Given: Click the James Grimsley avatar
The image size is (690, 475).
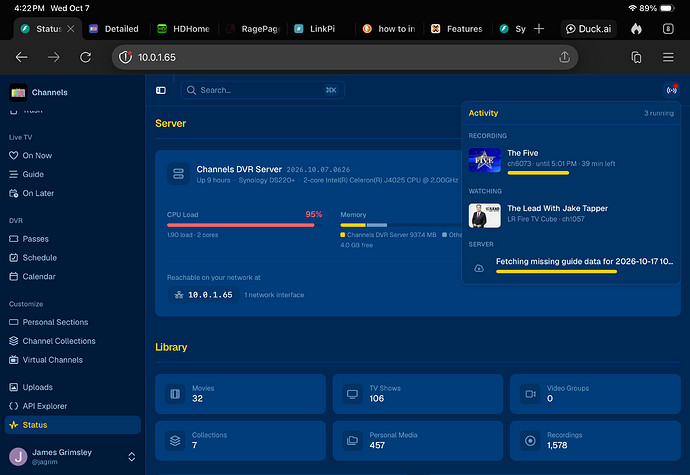Looking at the screenshot, I should pyautogui.click(x=18, y=457).
